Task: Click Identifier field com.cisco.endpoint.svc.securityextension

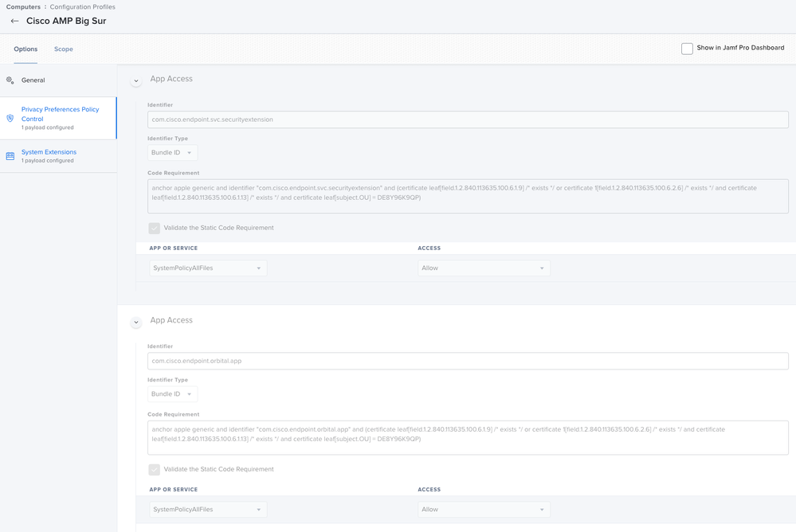Action: pos(468,119)
